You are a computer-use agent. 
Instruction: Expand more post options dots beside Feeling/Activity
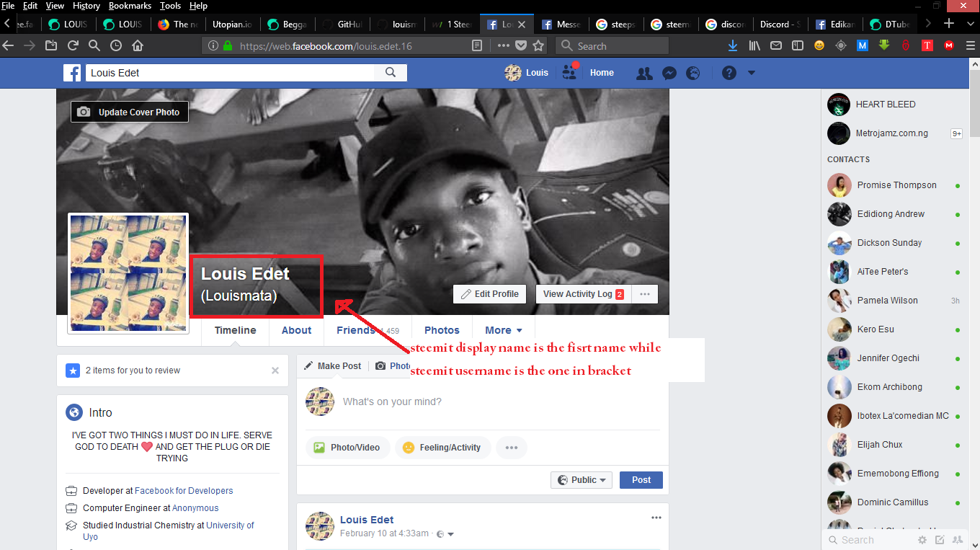point(511,448)
